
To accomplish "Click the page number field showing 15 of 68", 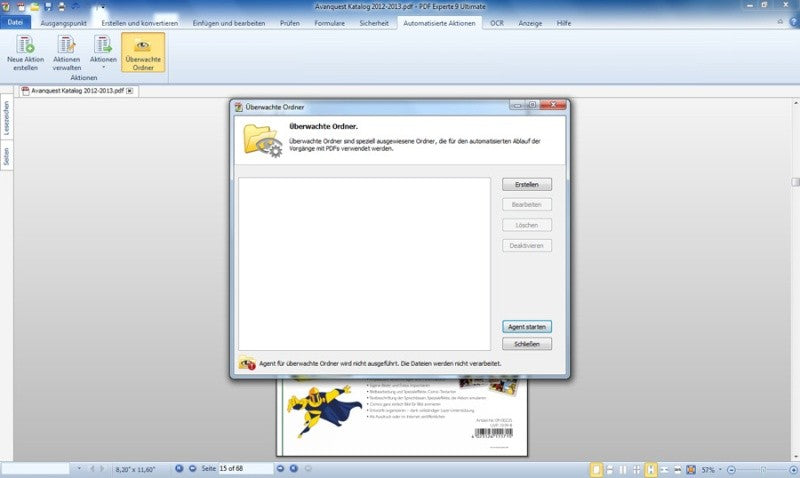I will pyautogui.click(x=246, y=468).
